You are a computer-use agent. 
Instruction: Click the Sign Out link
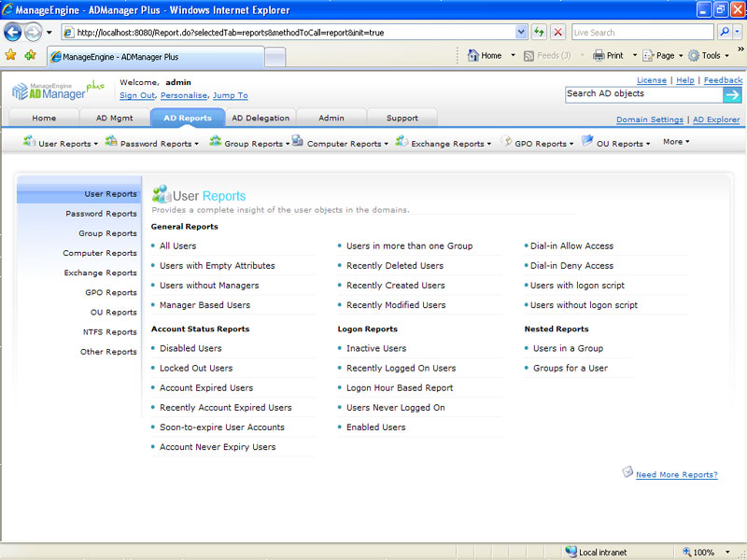point(137,95)
